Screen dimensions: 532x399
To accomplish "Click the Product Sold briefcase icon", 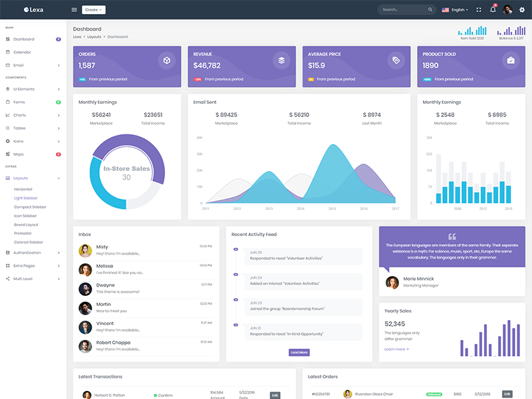I will pyautogui.click(x=511, y=61).
